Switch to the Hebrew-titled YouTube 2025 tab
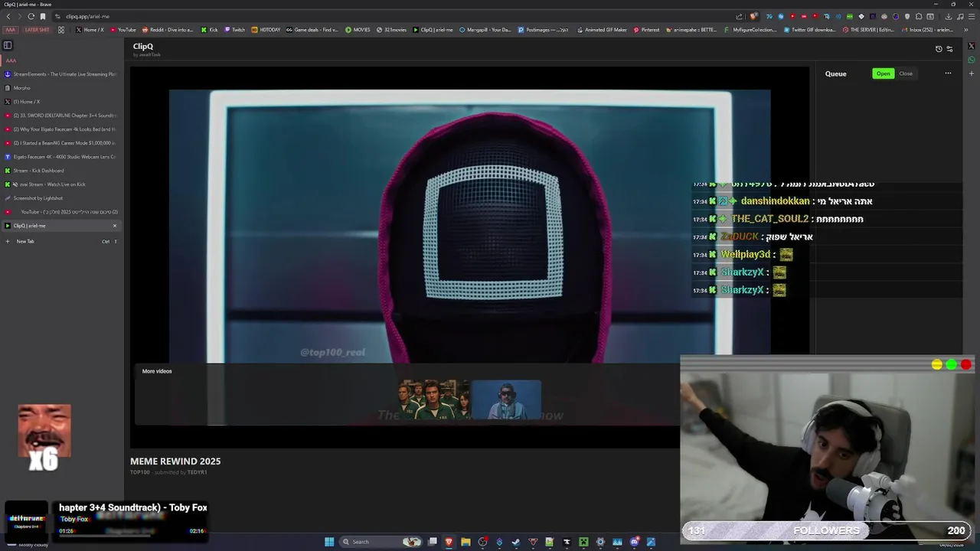Screen dimensions: 980x551 click(x=62, y=212)
